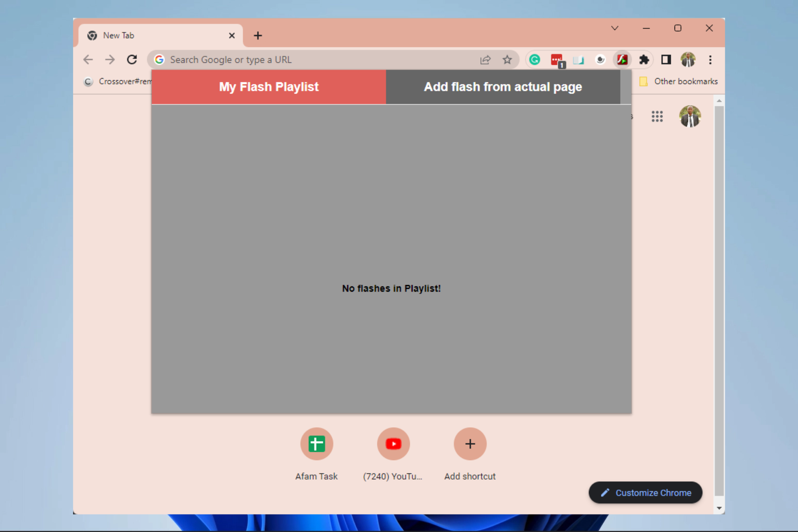Click the Customize Chrome button

tap(645, 493)
